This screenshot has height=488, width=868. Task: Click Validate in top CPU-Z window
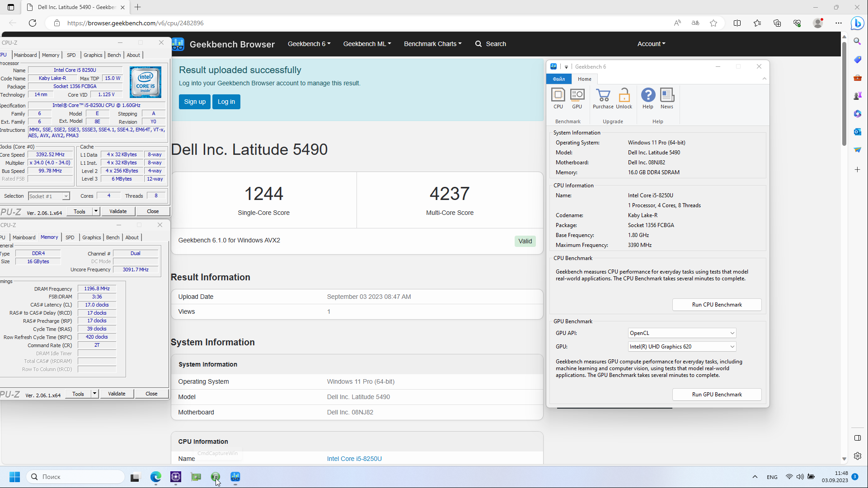118,211
